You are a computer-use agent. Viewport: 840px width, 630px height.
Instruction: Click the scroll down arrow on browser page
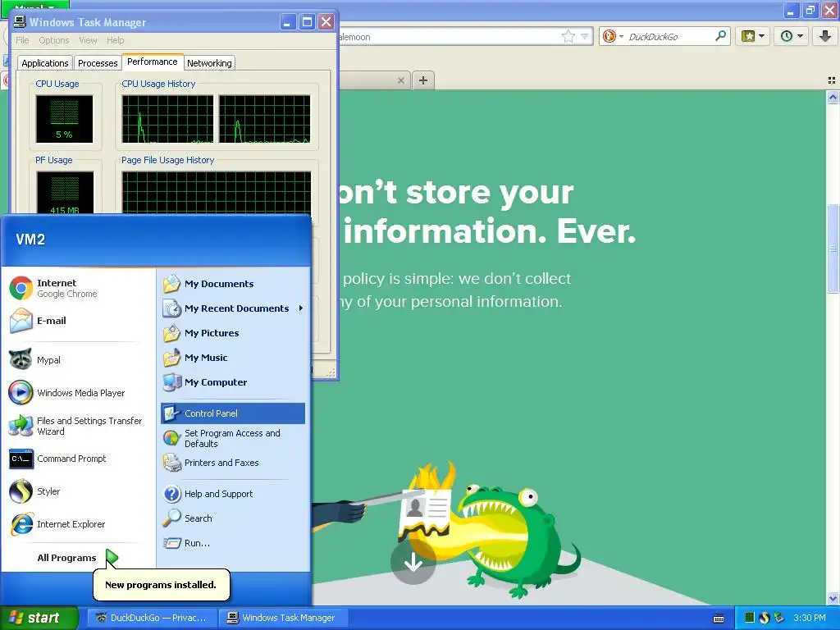tap(833, 598)
